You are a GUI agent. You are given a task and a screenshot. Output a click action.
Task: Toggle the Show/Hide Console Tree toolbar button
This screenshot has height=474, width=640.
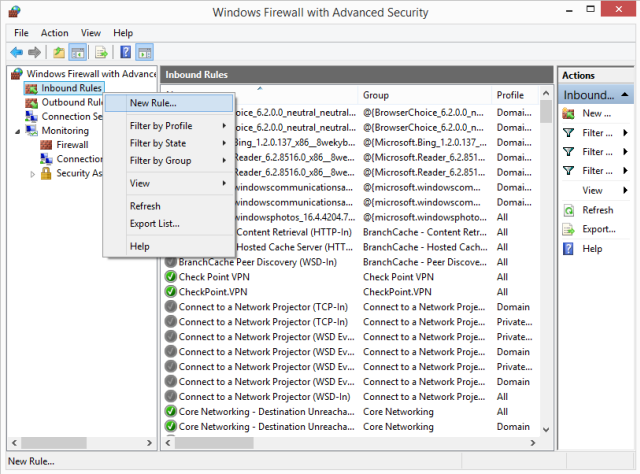pos(78,52)
